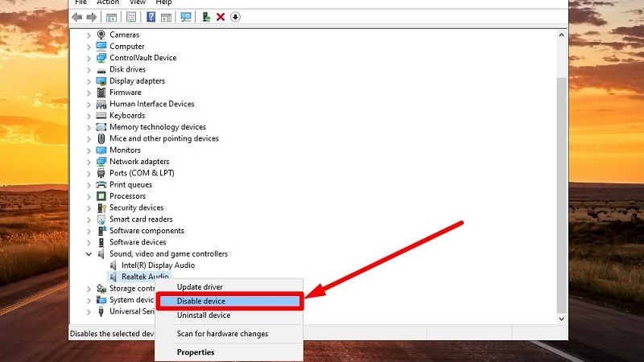Open Help with the blue question-mark icon
Screen dimensions: 644x362
pyautogui.click(x=151, y=17)
